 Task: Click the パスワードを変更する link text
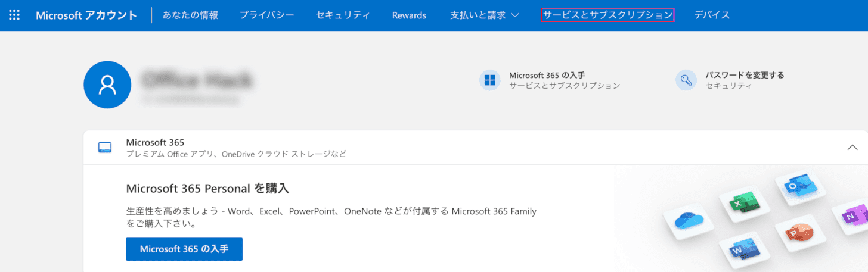[x=745, y=76]
